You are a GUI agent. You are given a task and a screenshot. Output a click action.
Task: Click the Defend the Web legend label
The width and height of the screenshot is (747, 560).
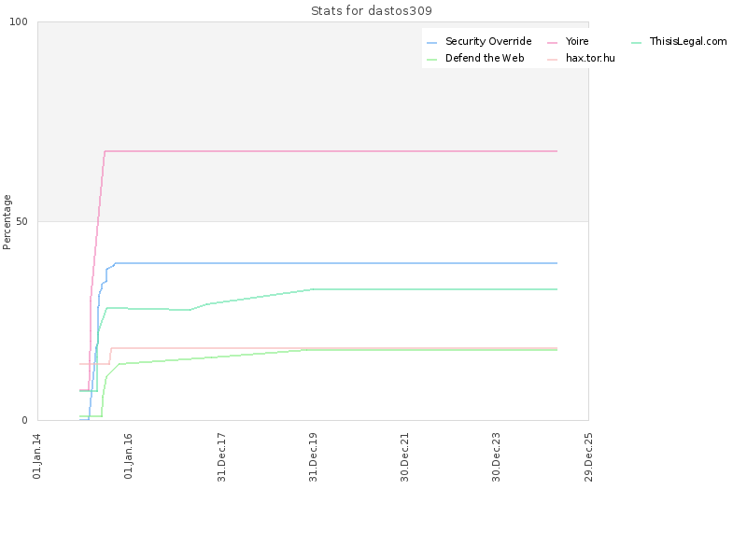tap(485, 58)
